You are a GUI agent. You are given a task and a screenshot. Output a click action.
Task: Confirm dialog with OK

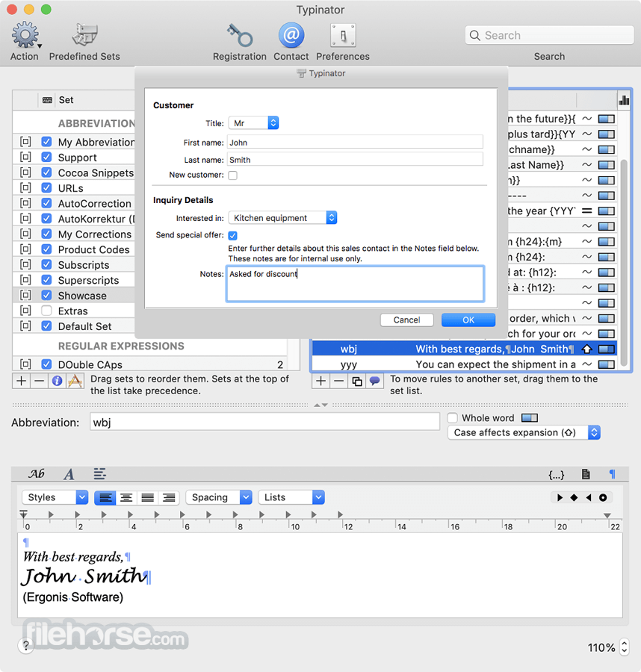[468, 320]
